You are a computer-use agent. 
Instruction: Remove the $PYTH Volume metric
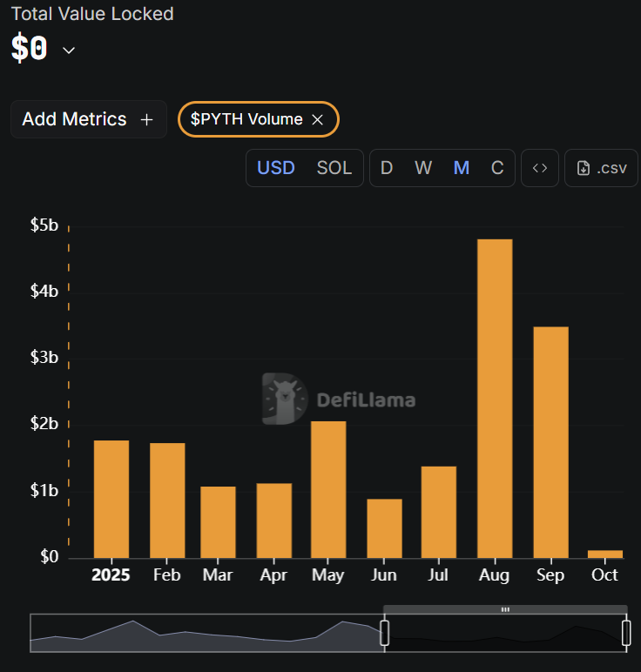(x=318, y=120)
